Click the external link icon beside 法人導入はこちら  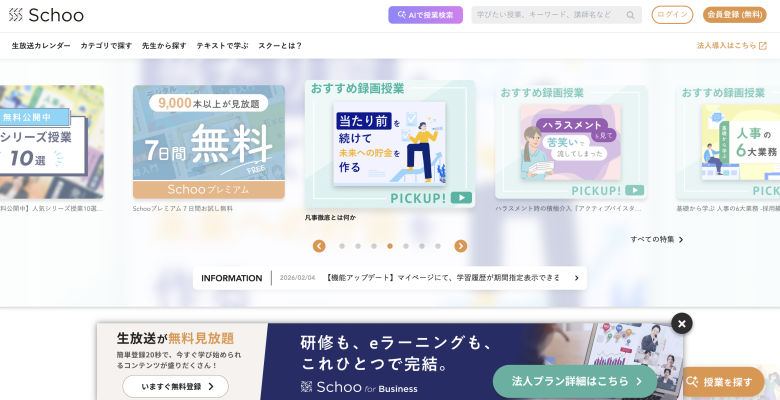(763, 45)
